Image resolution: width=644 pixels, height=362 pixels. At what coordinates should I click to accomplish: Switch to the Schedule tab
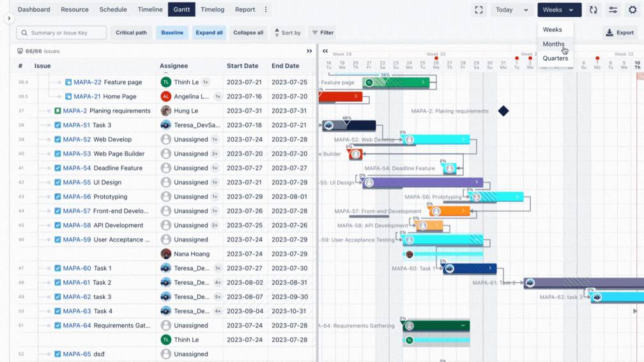[x=113, y=10]
